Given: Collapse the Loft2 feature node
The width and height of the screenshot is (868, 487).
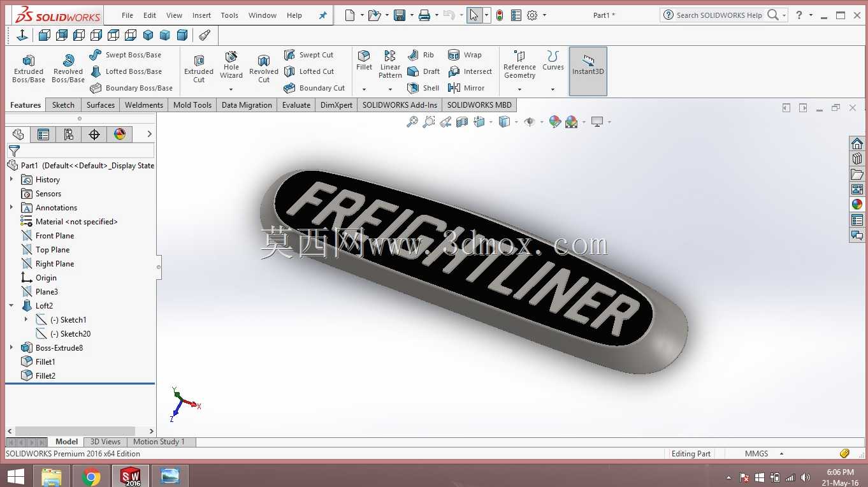Looking at the screenshot, I should click(x=11, y=306).
